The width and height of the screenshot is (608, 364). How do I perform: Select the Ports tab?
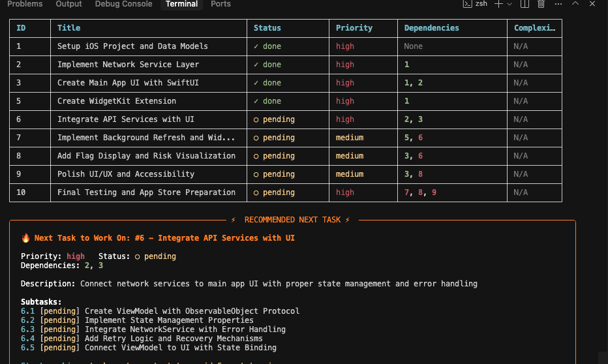[220, 4]
